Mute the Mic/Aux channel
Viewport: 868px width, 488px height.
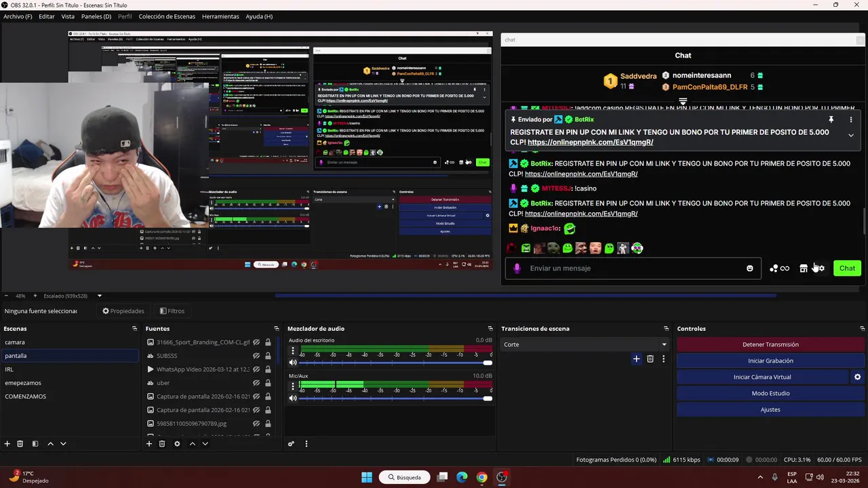coord(293,399)
